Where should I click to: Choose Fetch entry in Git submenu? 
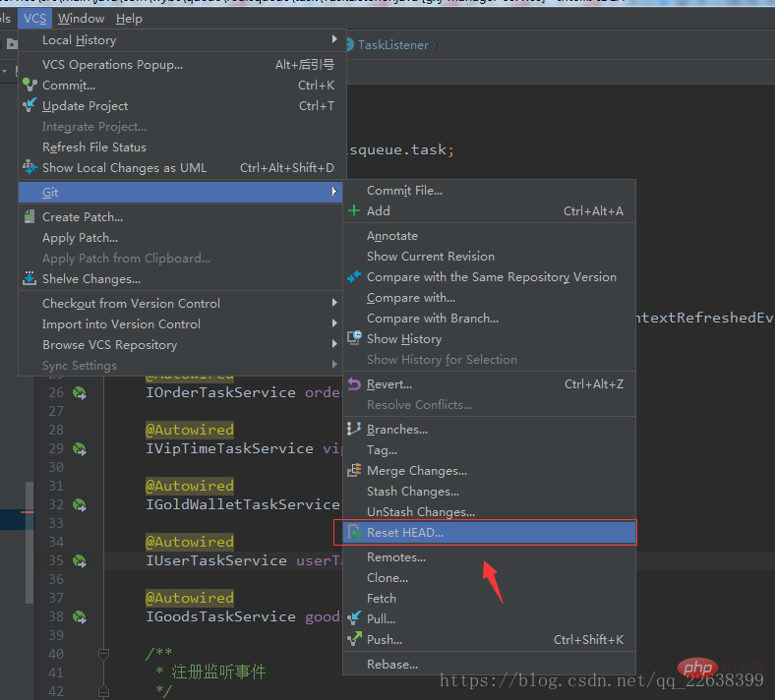tap(489, 598)
